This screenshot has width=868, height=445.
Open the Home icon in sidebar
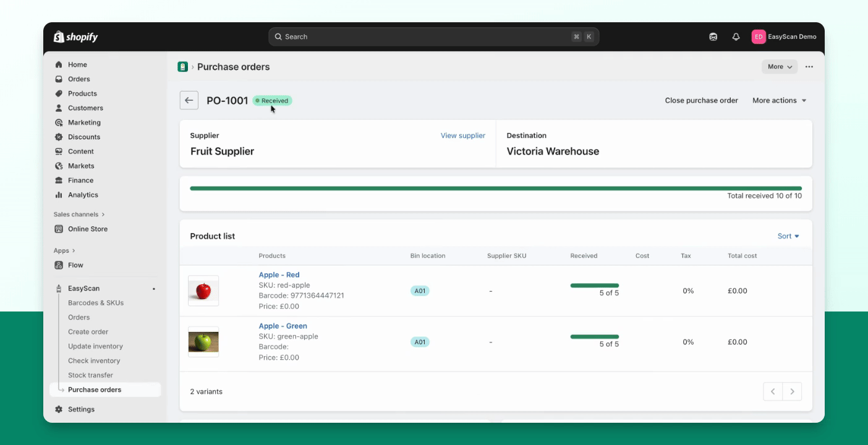tap(59, 65)
